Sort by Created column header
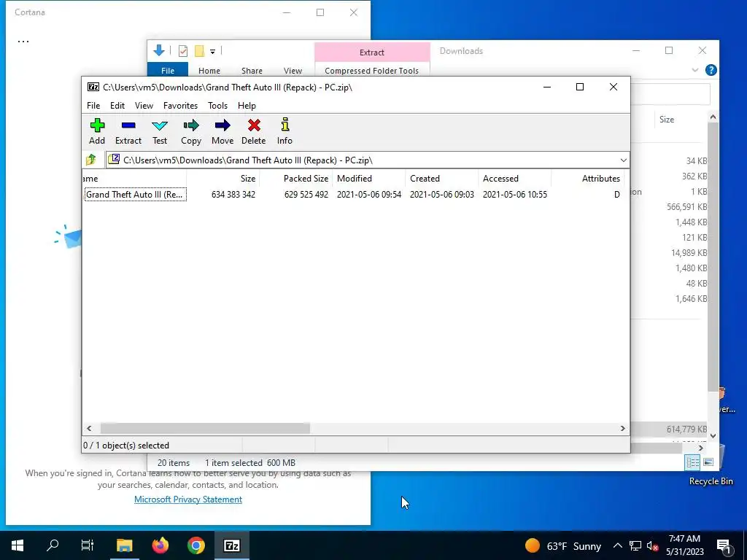 pyautogui.click(x=441, y=179)
